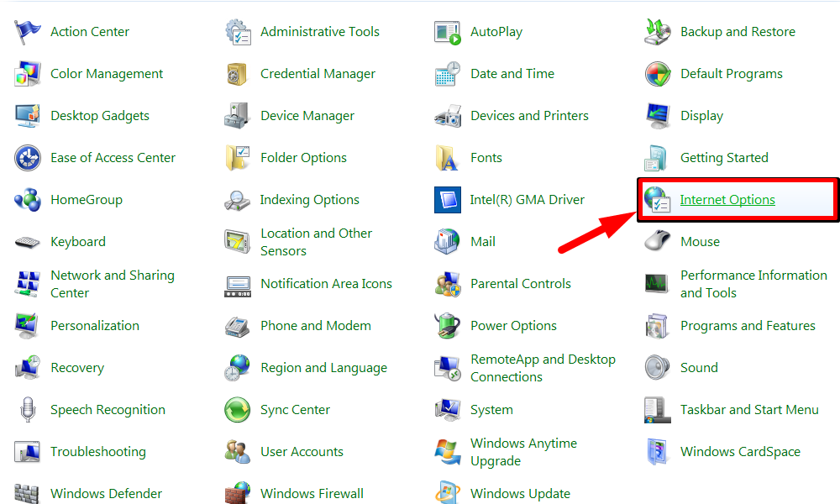Viewport: 840px width, 504px height.
Task: Open the Fonts folder icon
Action: [448, 158]
